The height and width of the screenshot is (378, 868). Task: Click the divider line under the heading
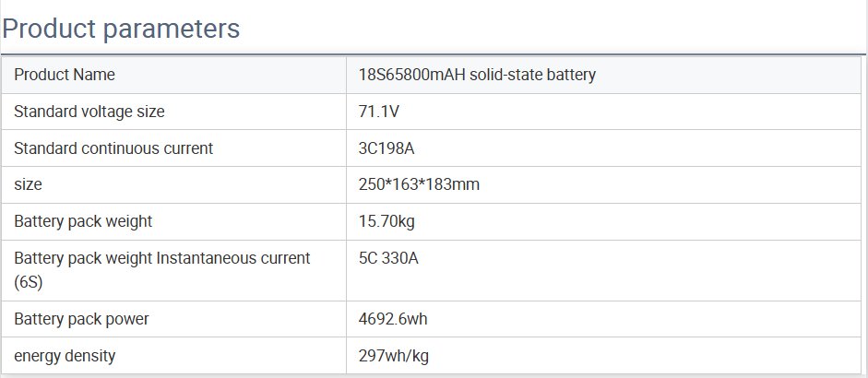pos(434,54)
